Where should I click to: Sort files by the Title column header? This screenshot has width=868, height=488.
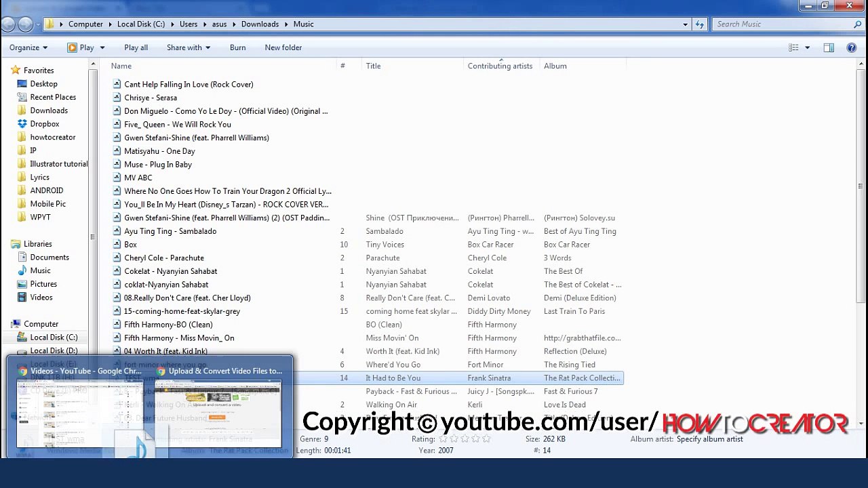click(x=413, y=66)
